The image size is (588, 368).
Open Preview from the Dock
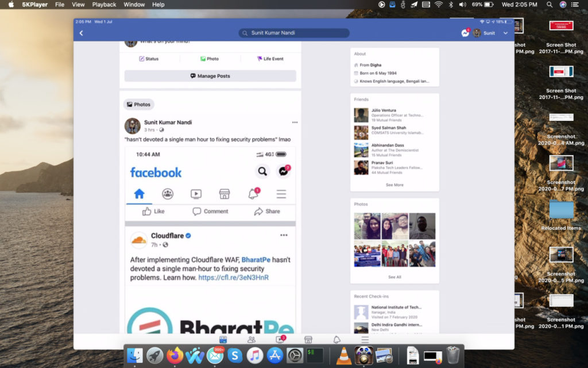click(x=384, y=355)
